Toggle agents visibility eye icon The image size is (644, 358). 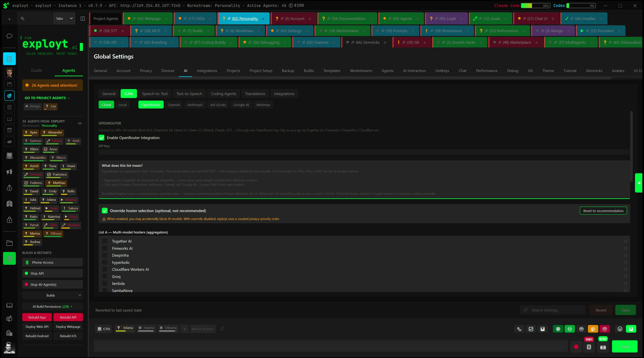pos(80,123)
